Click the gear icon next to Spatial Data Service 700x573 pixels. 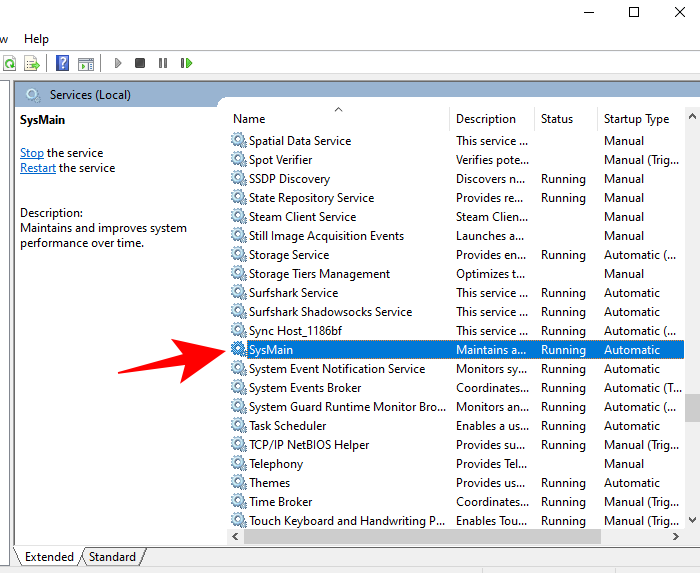click(x=239, y=140)
